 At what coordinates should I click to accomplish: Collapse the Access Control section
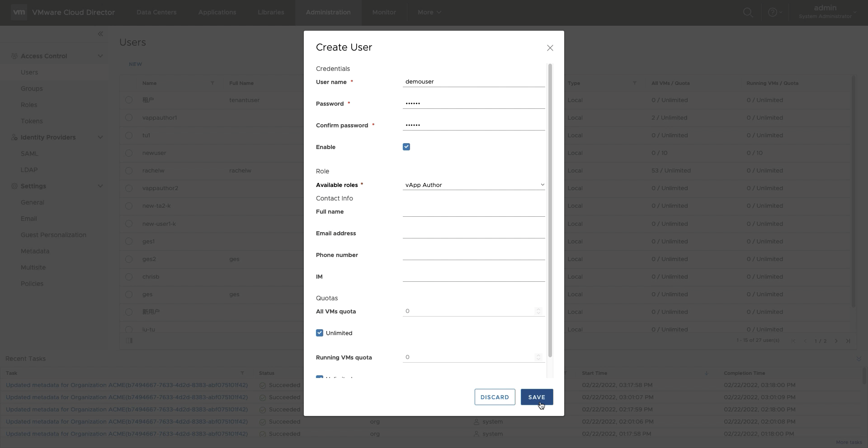click(x=100, y=56)
